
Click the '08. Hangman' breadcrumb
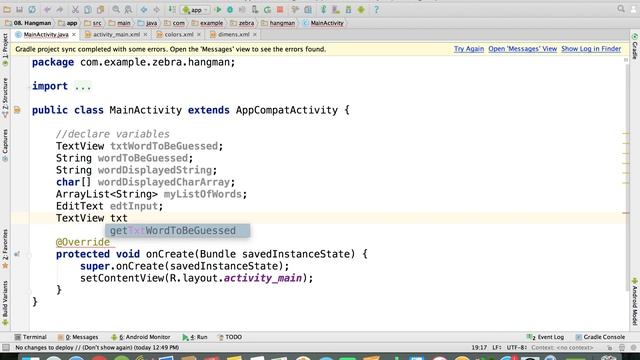[28, 23]
